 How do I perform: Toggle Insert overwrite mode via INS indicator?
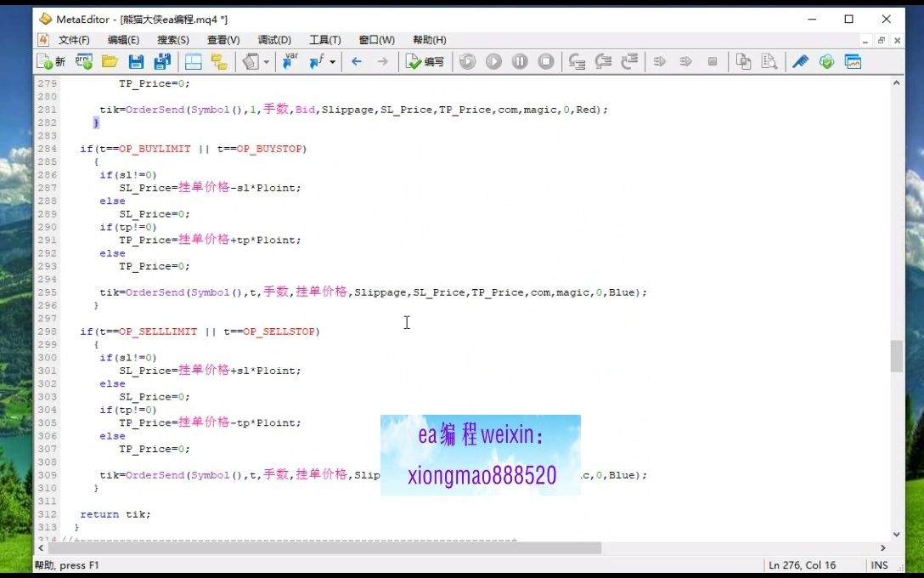point(879,564)
